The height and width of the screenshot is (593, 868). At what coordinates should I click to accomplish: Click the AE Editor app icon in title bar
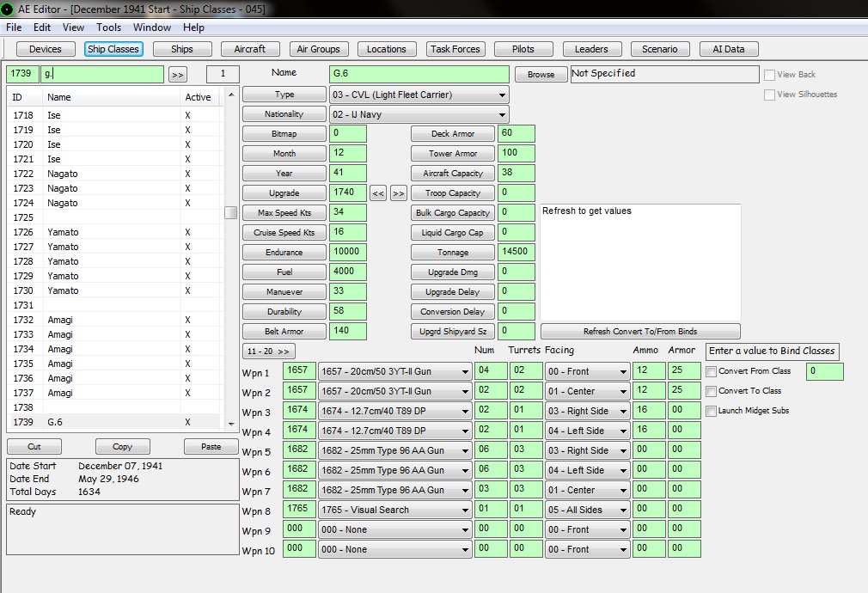[x=7, y=9]
